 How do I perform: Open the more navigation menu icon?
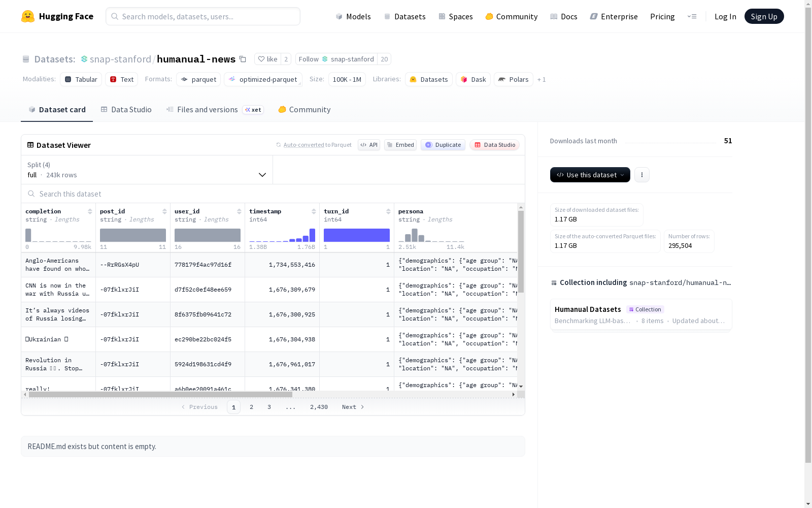click(692, 16)
